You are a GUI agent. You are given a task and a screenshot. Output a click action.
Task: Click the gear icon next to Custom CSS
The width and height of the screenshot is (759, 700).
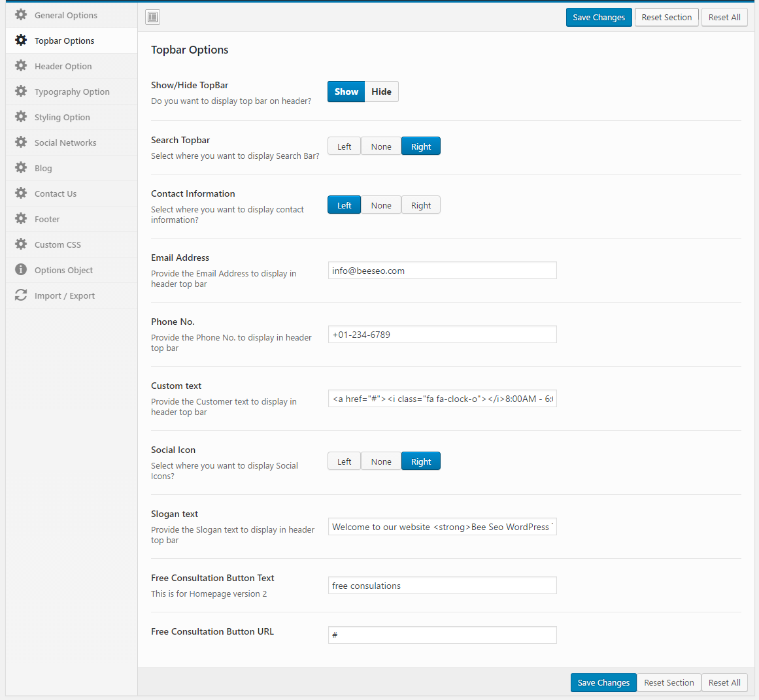coord(21,244)
